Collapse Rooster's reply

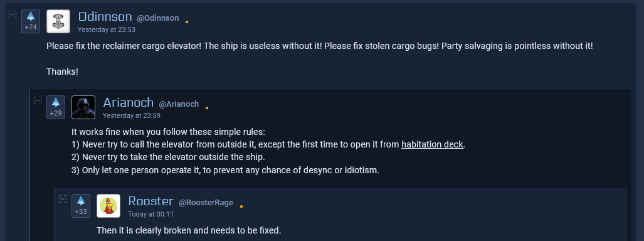click(x=63, y=199)
